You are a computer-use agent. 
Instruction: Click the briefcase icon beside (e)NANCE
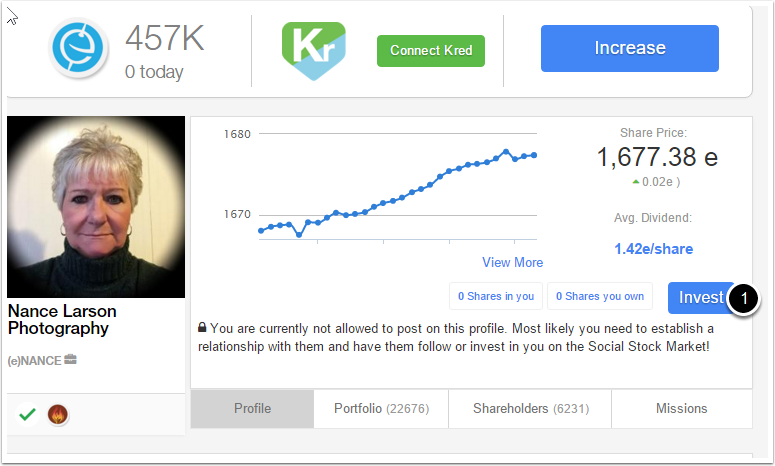click(x=71, y=359)
